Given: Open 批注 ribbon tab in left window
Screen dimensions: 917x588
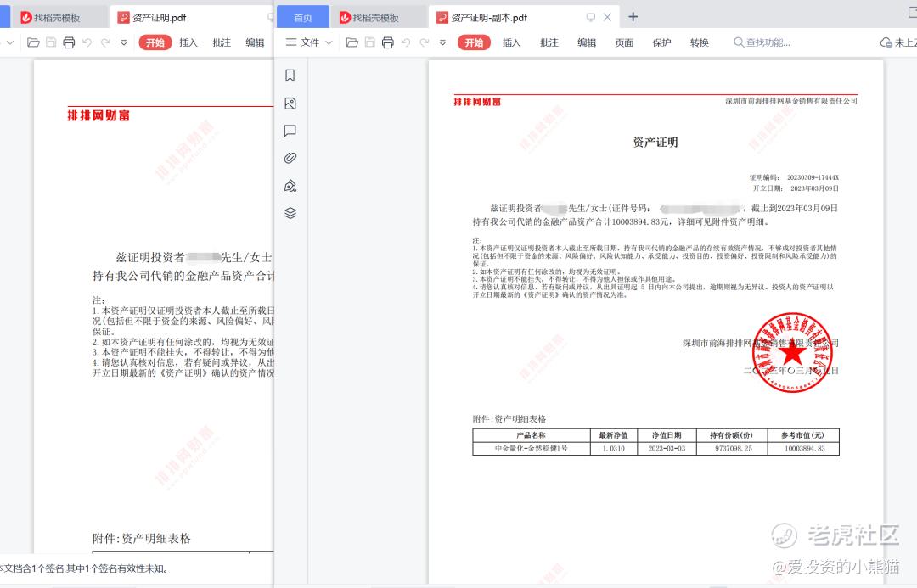Looking at the screenshot, I should [x=222, y=42].
